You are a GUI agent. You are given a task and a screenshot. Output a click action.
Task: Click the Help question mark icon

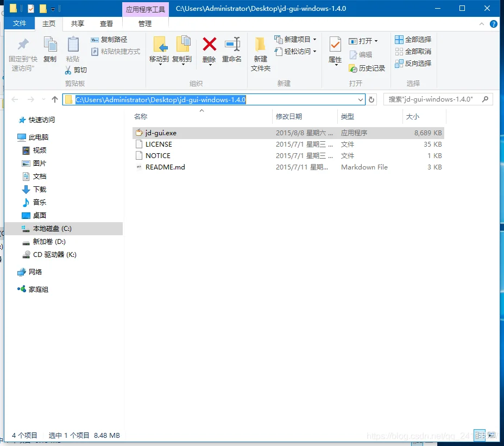[493, 24]
